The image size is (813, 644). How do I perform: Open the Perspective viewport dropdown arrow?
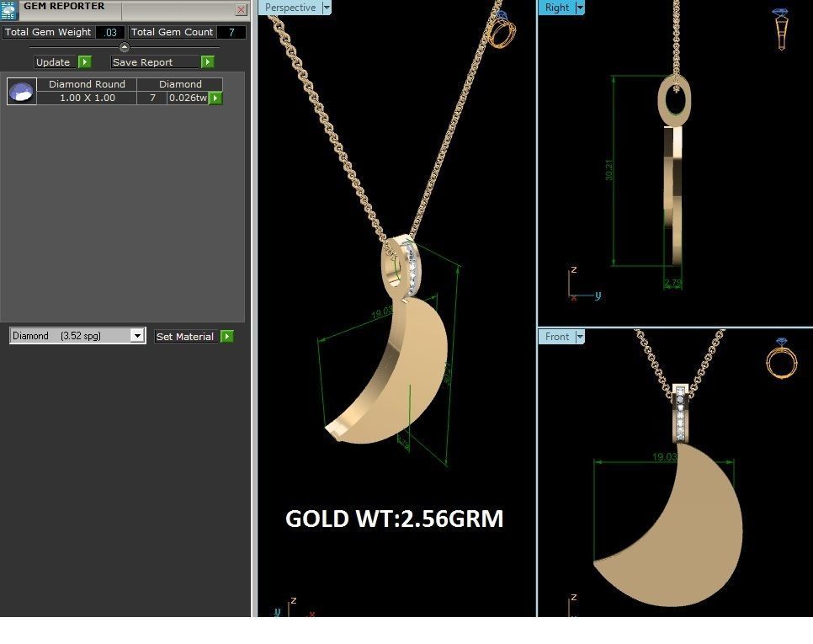point(327,8)
